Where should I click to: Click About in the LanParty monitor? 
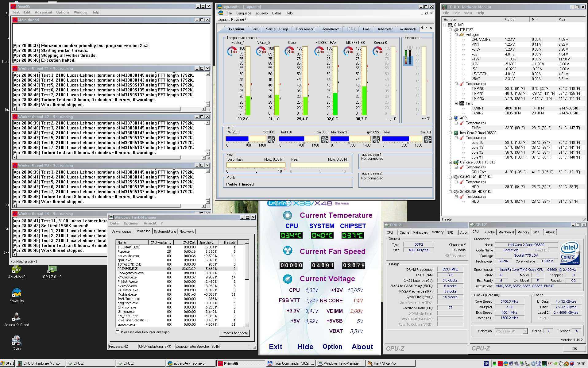(362, 347)
